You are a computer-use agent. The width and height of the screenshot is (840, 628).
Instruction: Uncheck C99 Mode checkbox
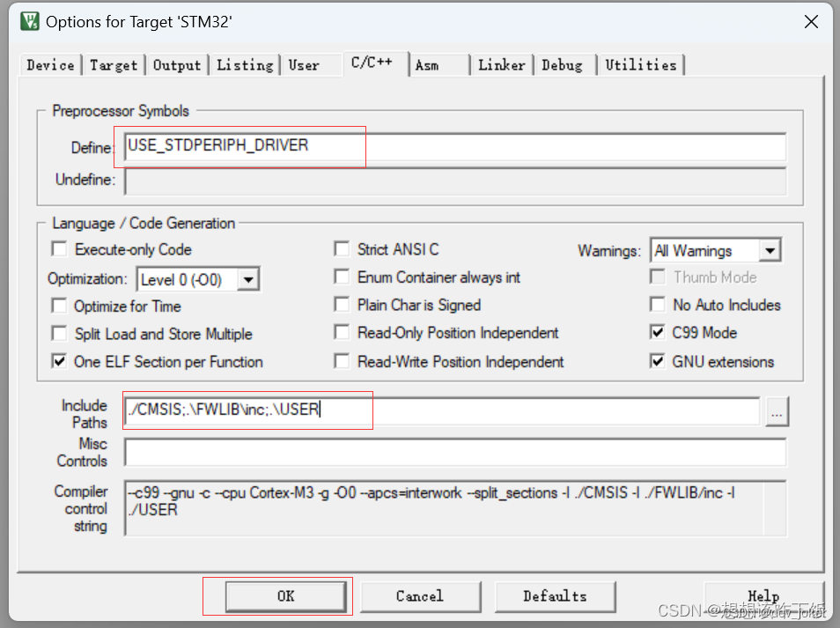coord(658,332)
